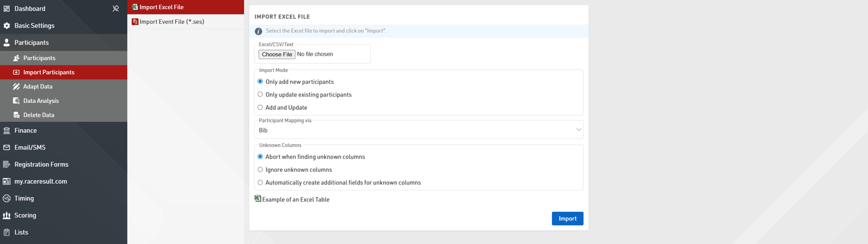Open the Example of an Excel Table link
Viewport: 868px width, 244px height.
[296, 199]
